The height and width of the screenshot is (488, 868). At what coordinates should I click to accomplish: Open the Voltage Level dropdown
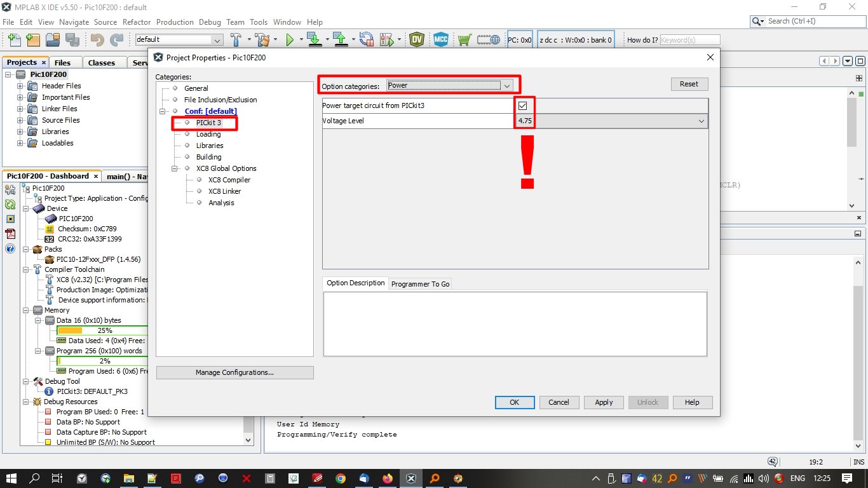(x=702, y=121)
